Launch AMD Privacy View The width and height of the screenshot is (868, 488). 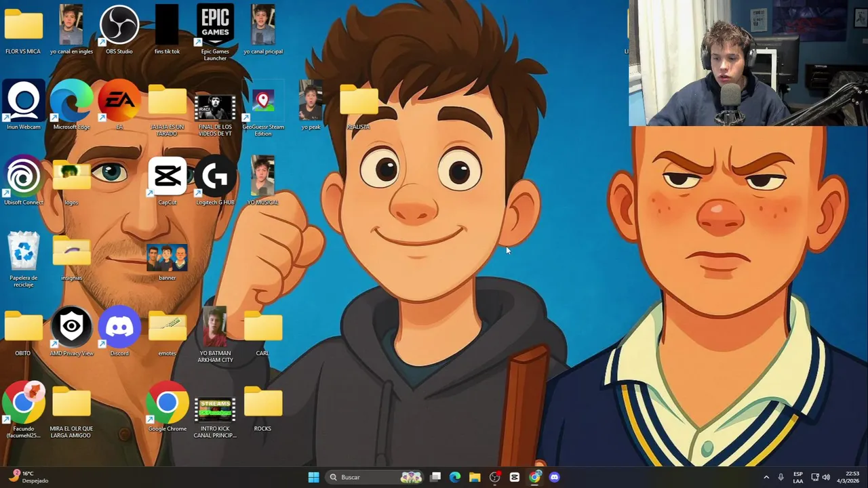pyautogui.click(x=71, y=331)
